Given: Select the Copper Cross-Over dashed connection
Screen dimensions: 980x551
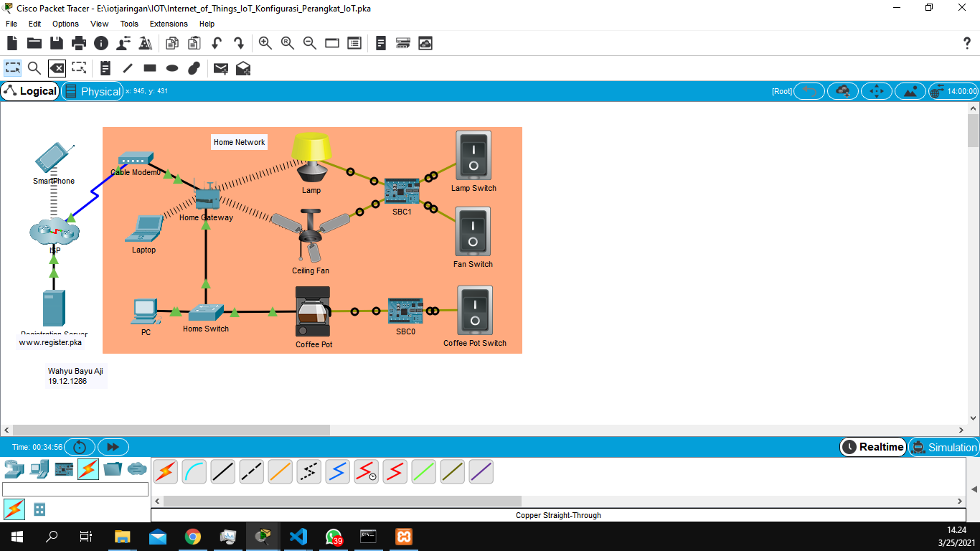Looking at the screenshot, I should coord(251,471).
